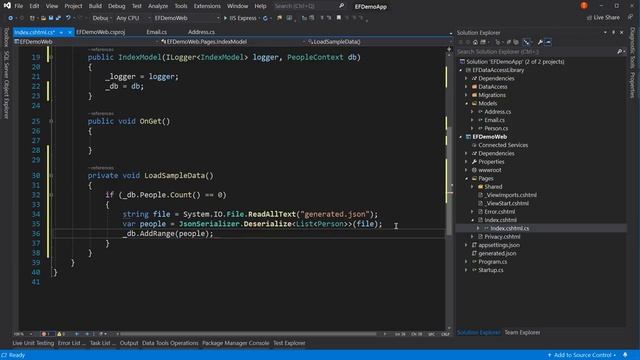Expand the Person.cs node arrow

[472, 129]
